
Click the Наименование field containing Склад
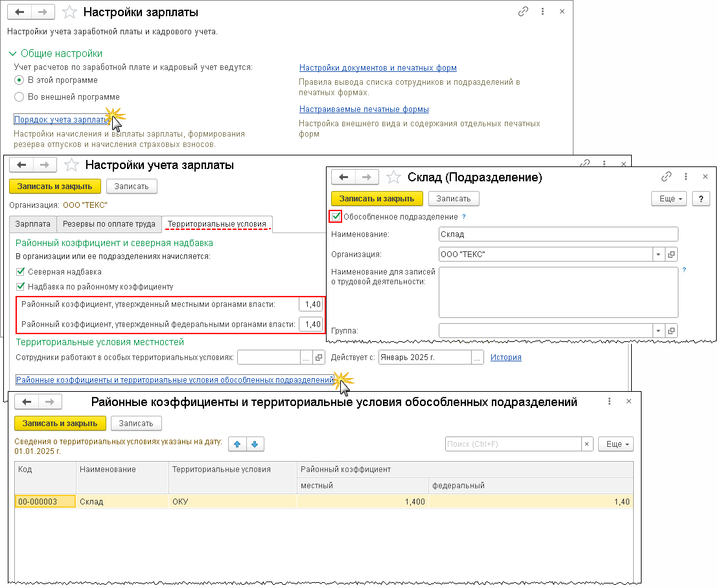(x=558, y=234)
